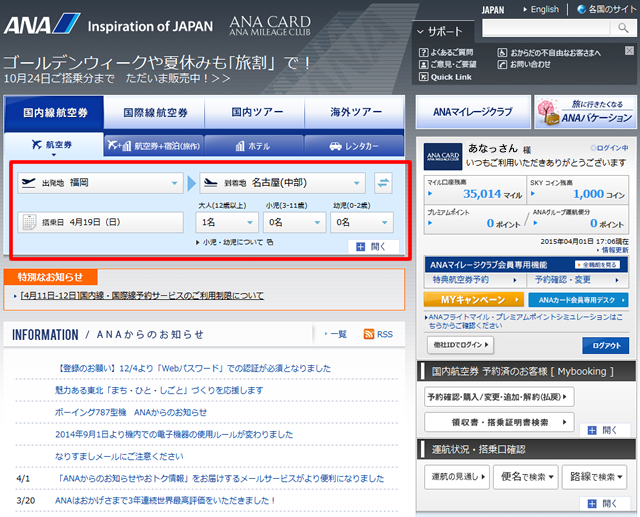Viewport: 640px width, 517px height.
Task: Open the boarding date calendar icon
Action: [x=29, y=222]
